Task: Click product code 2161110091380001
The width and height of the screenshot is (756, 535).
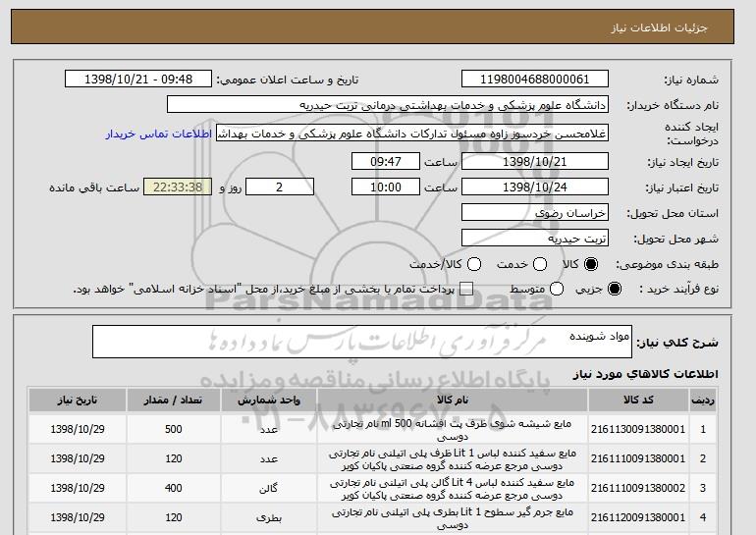Action: 638,458
